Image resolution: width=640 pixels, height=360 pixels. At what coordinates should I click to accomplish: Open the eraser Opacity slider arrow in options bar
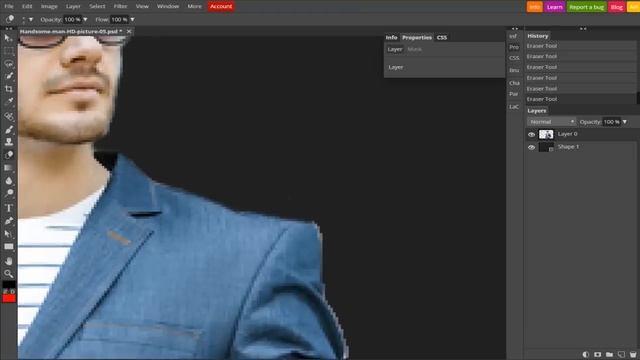(x=85, y=19)
